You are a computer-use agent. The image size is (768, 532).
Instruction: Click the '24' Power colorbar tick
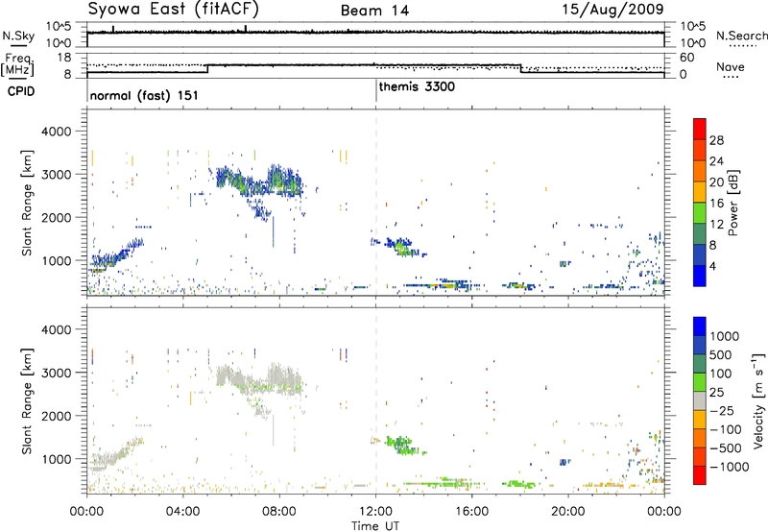coord(716,161)
